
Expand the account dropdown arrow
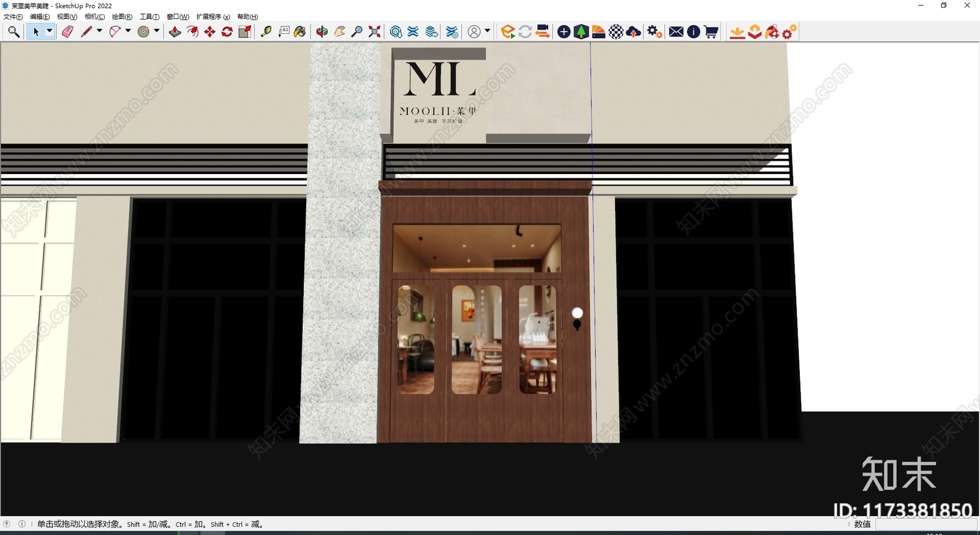(488, 31)
